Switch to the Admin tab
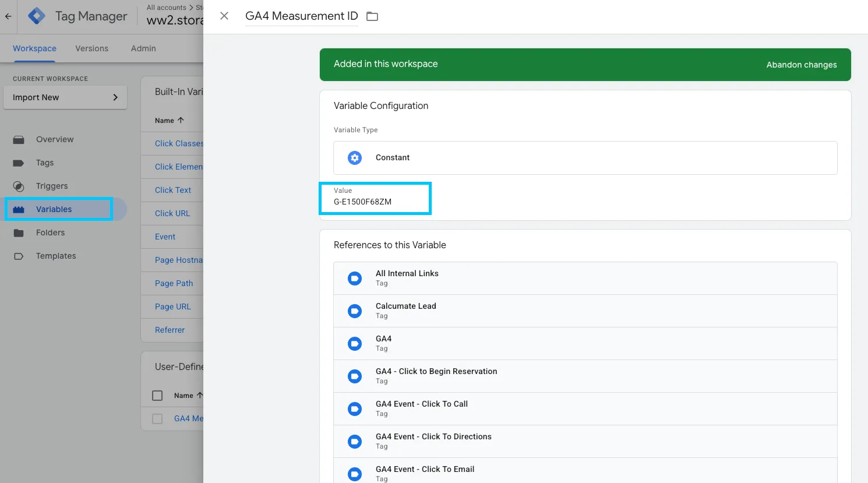The image size is (868, 483). tap(143, 48)
